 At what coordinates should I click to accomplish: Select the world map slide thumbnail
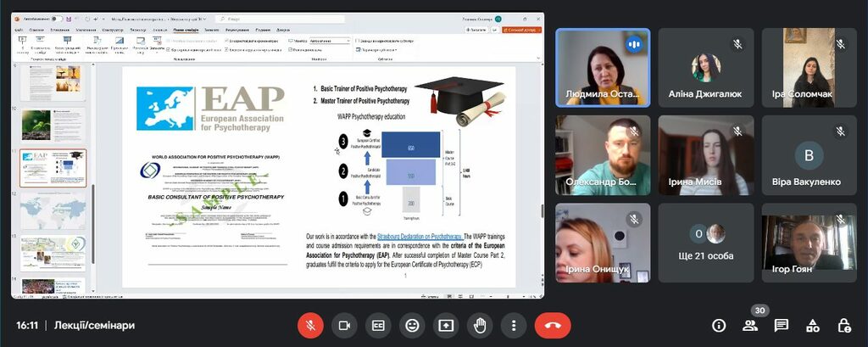(53, 210)
